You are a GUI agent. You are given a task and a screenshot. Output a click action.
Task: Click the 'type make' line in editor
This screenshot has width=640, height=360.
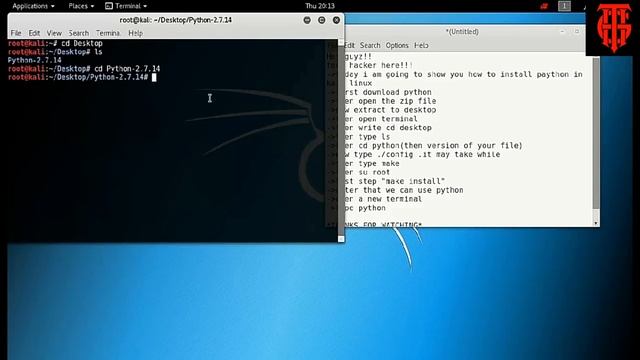click(x=372, y=164)
